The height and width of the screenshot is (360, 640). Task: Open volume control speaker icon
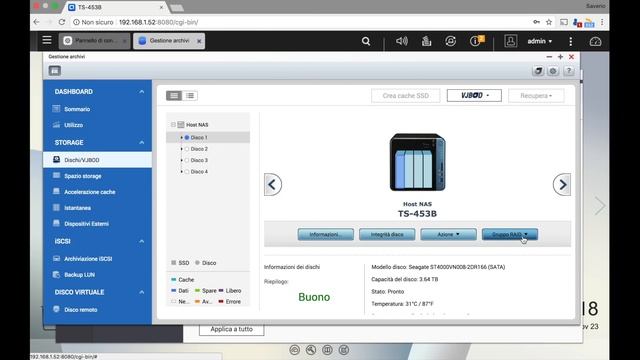pyautogui.click(x=402, y=41)
